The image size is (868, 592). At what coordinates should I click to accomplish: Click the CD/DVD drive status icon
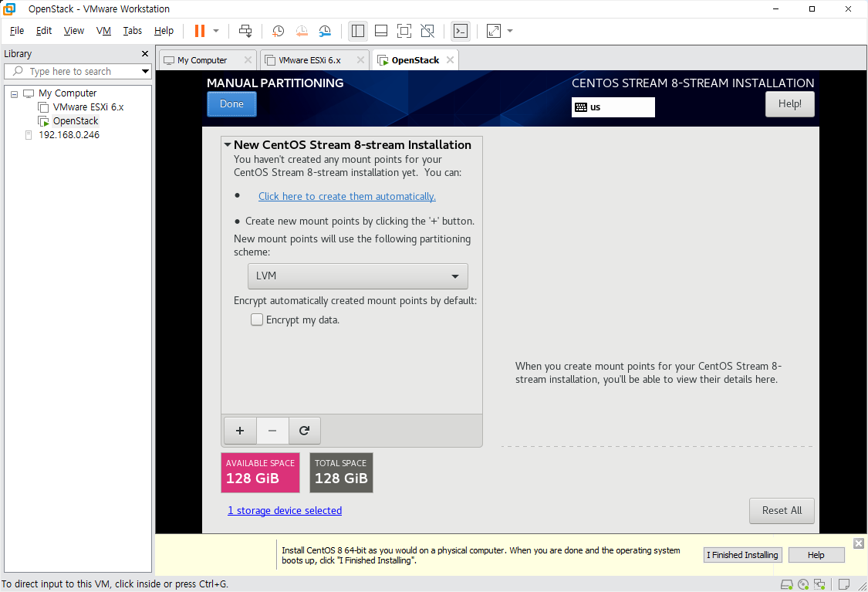coord(803,584)
